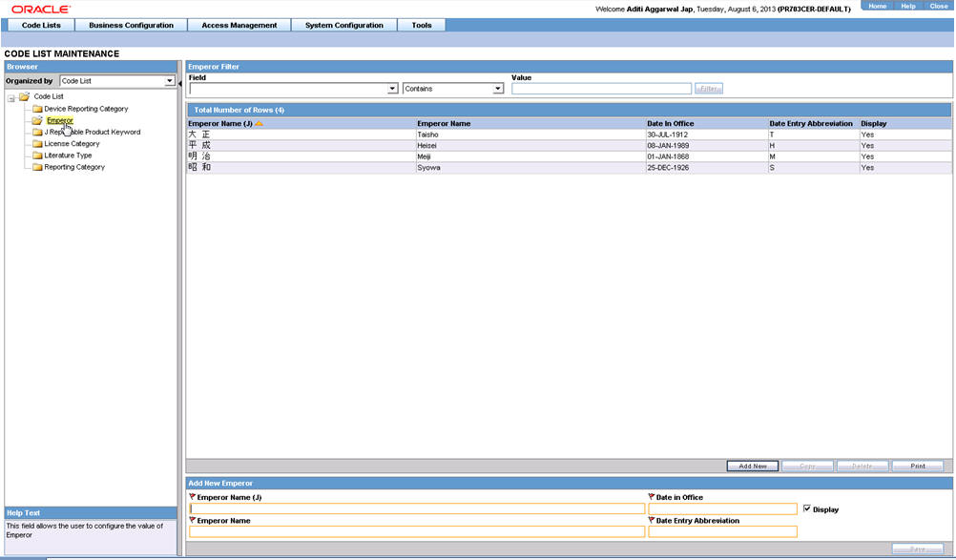Click the Reporting Category folder icon
This screenshot has width=956, height=560.
pyautogui.click(x=37, y=167)
